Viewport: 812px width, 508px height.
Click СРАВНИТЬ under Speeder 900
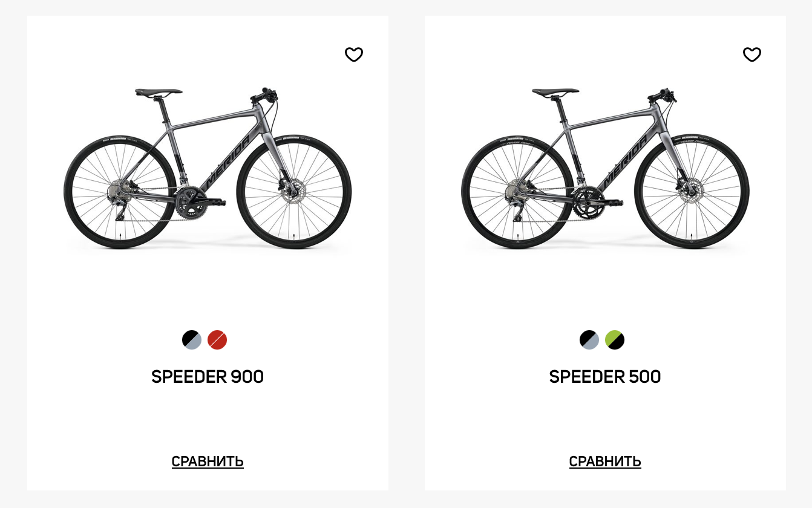click(x=208, y=461)
